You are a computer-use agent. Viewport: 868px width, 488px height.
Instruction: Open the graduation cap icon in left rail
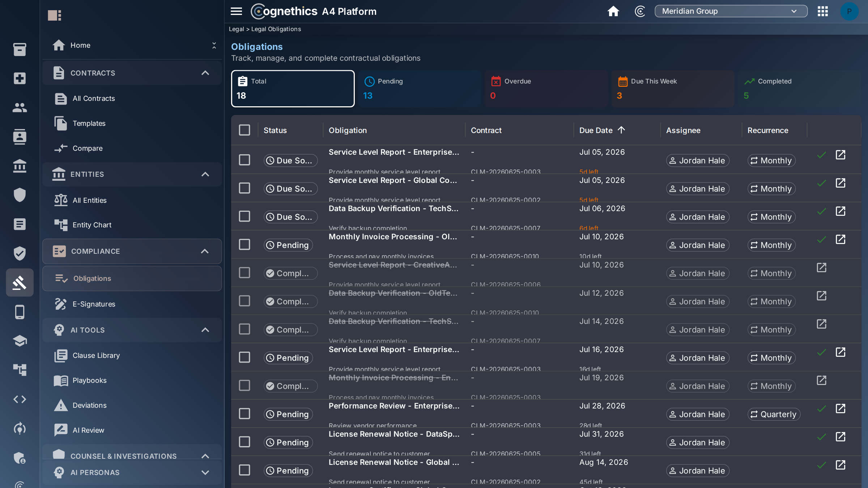20,341
